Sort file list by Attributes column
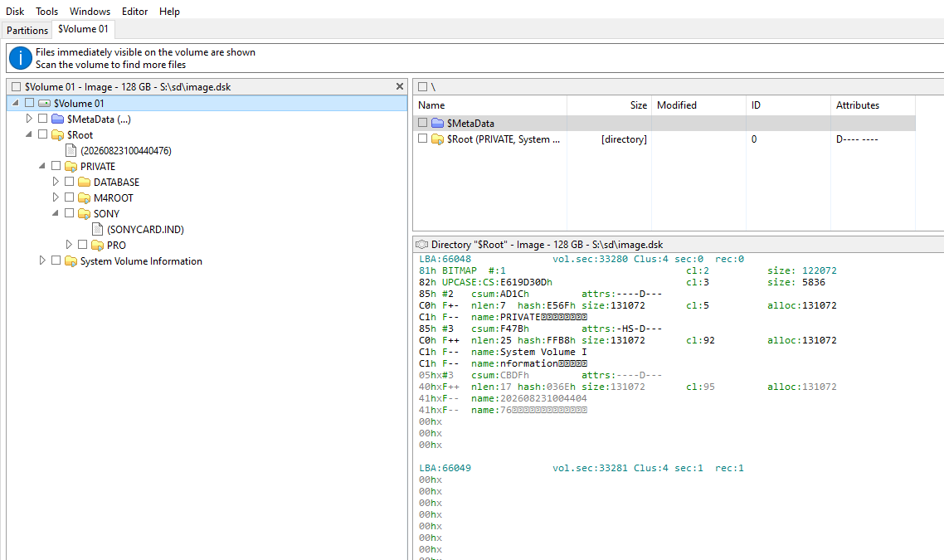944x560 pixels. 873,105
